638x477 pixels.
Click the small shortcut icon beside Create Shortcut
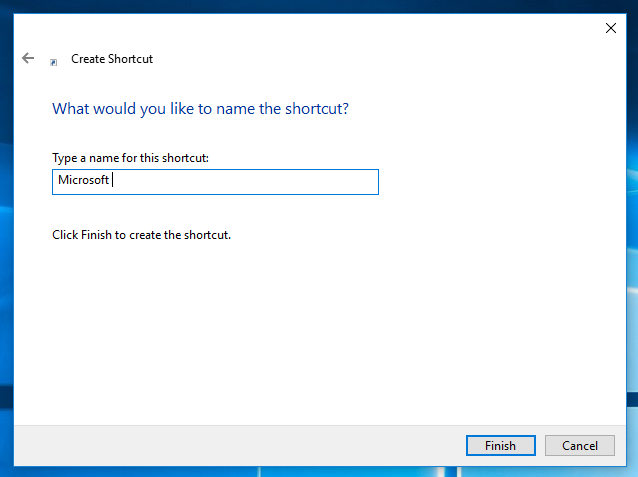point(53,62)
